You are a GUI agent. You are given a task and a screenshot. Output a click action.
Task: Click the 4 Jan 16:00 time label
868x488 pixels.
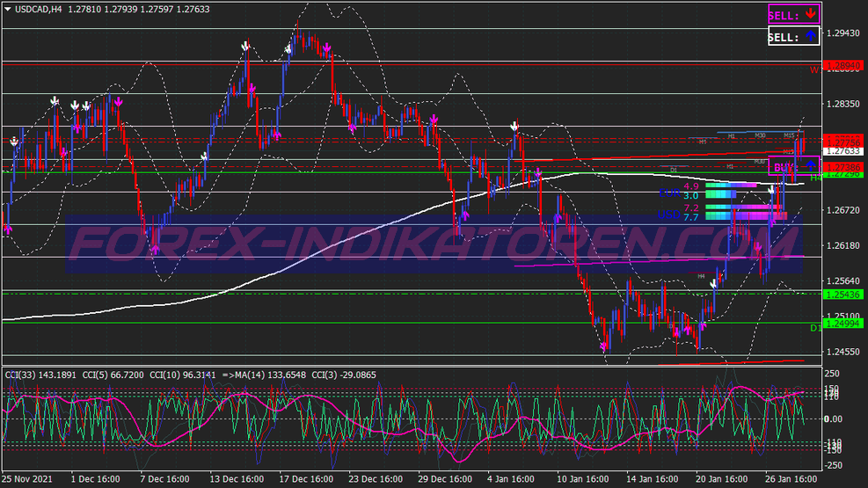(x=510, y=479)
